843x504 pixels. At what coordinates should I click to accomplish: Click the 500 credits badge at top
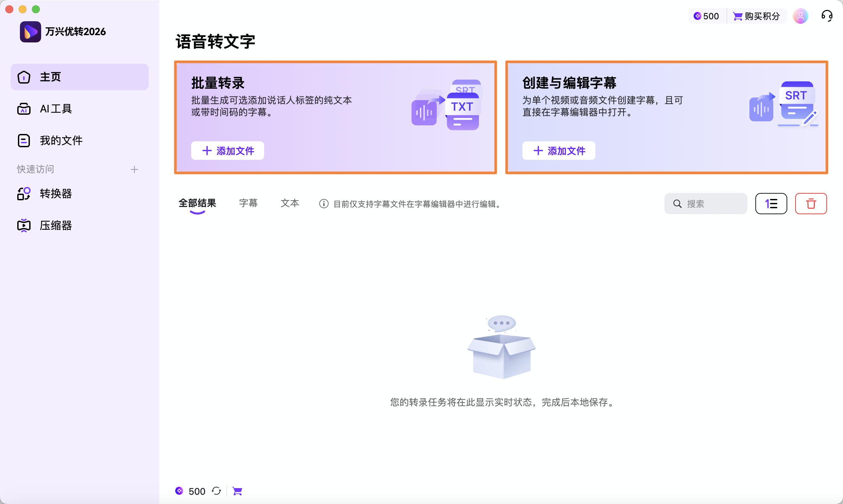point(706,16)
